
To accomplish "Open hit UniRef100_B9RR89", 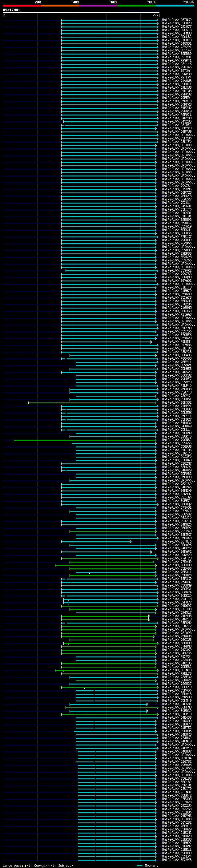I will point(177,54).
